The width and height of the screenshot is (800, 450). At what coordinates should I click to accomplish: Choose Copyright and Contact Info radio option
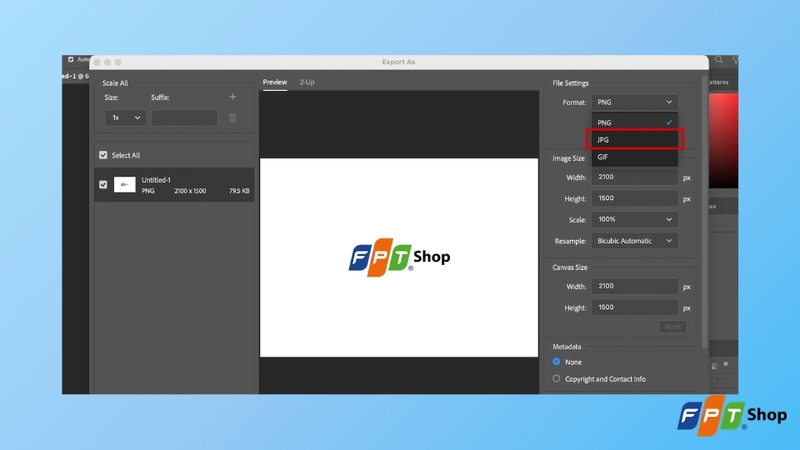[556, 379]
